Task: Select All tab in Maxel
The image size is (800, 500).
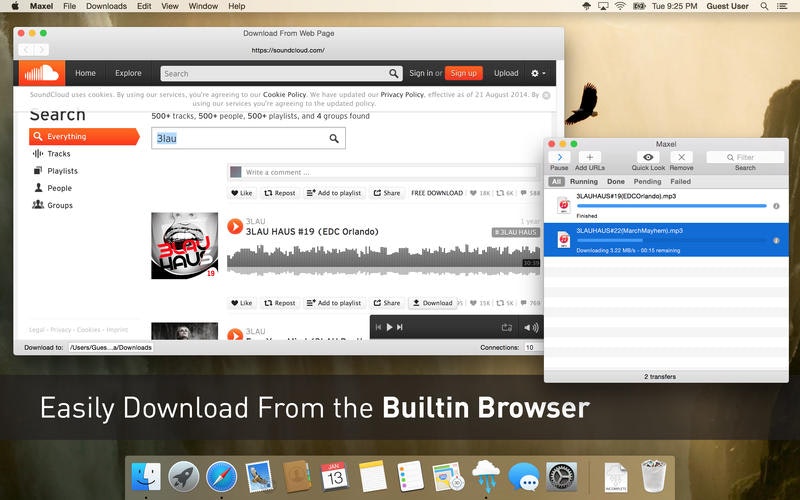Action: click(556, 182)
